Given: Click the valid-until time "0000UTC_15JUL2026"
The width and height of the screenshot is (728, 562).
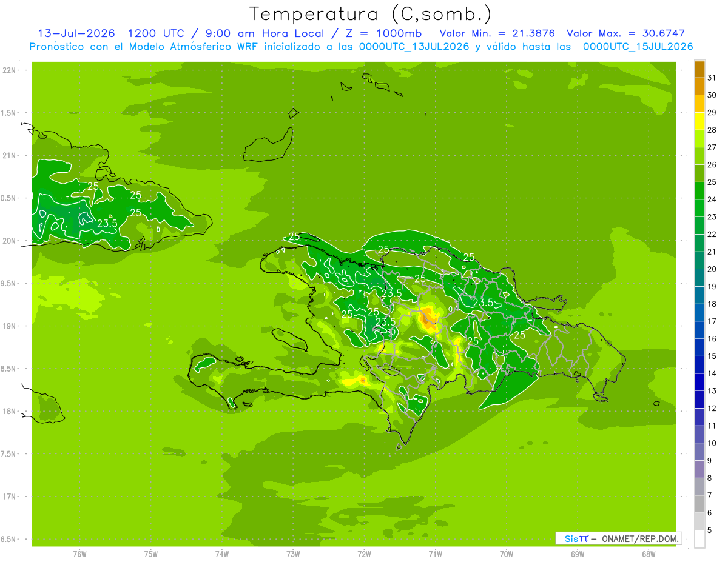Looking at the screenshot, I should coord(638,47).
